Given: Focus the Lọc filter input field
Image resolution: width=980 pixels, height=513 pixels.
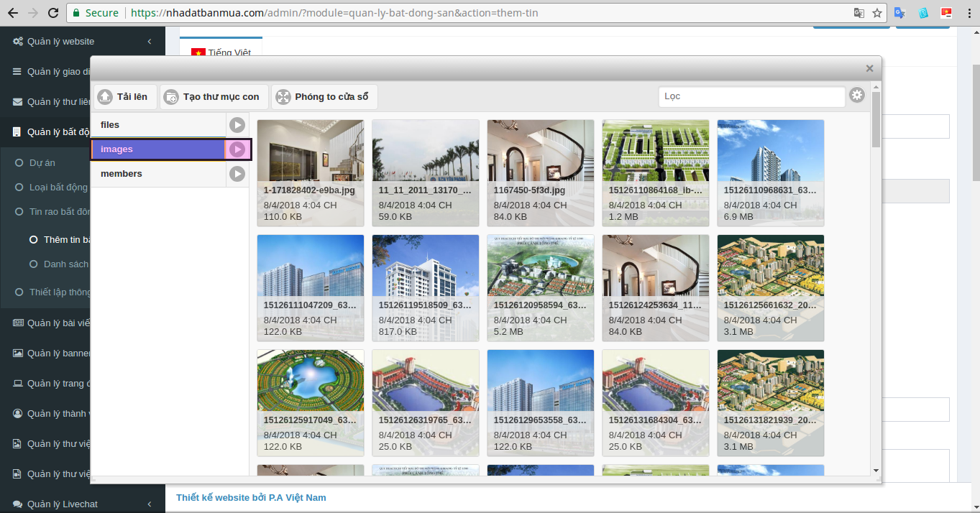Looking at the screenshot, I should coord(751,96).
